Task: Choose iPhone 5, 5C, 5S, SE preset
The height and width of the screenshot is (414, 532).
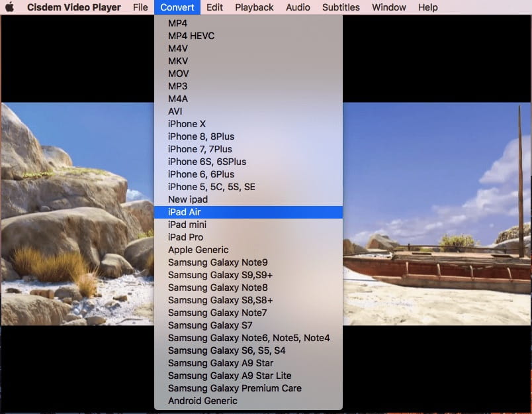Action: (248, 187)
